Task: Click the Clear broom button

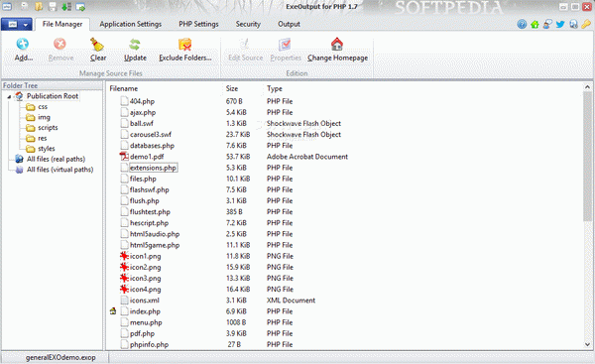Action: click(x=98, y=50)
